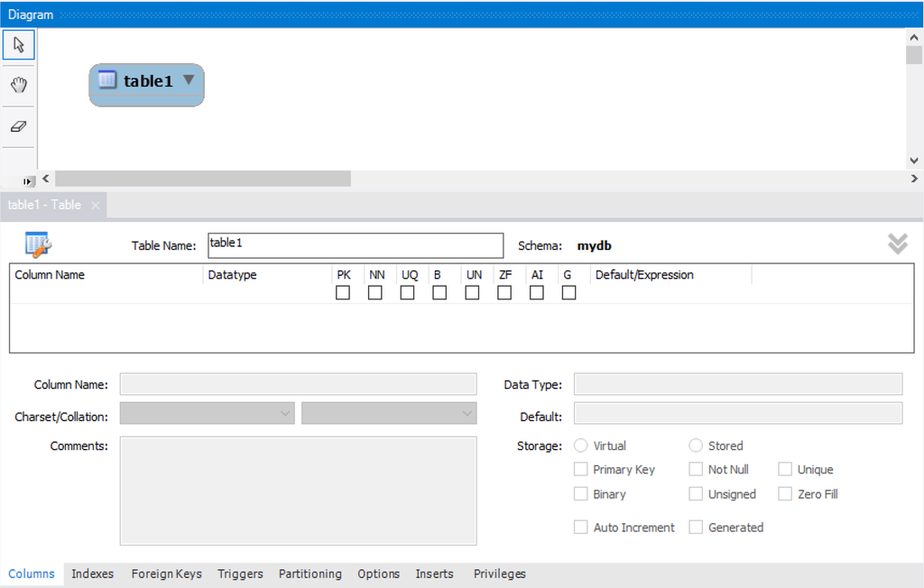Screen dimensions: 924x588
Task: Expand table1 using its header dropdown arrow
Action: pyautogui.click(x=189, y=80)
